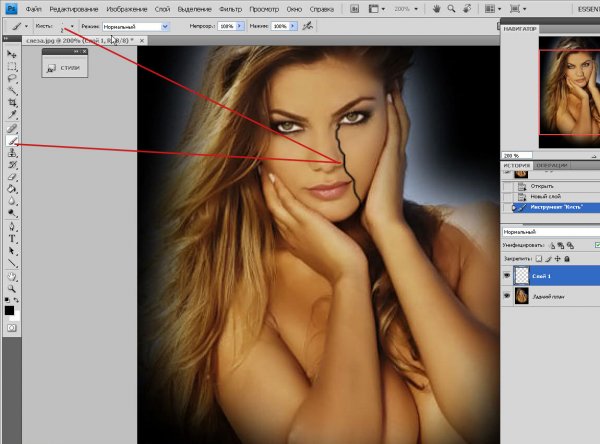Hide the Задний план layer

[x=507, y=296]
